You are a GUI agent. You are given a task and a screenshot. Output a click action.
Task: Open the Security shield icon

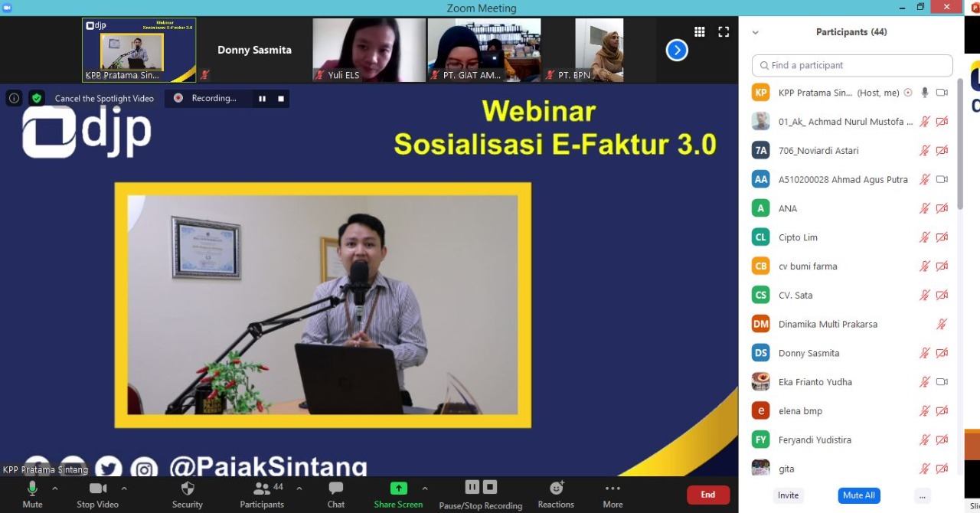coord(188,489)
